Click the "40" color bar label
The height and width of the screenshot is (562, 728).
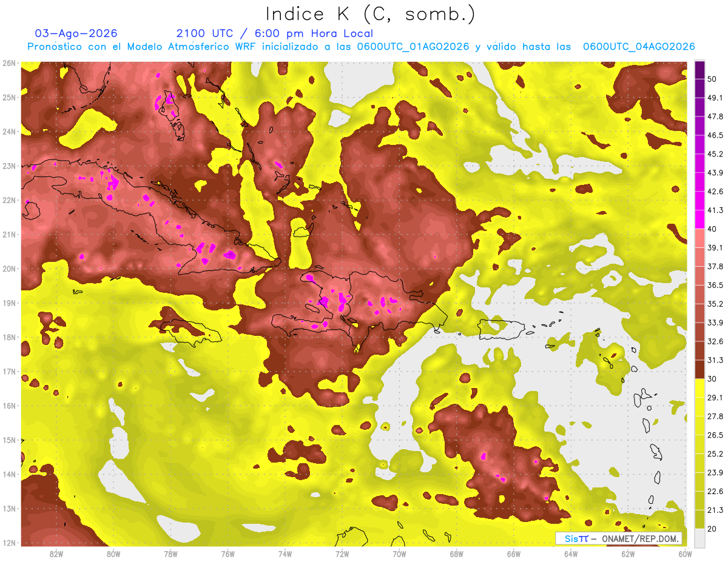pyautogui.click(x=713, y=229)
